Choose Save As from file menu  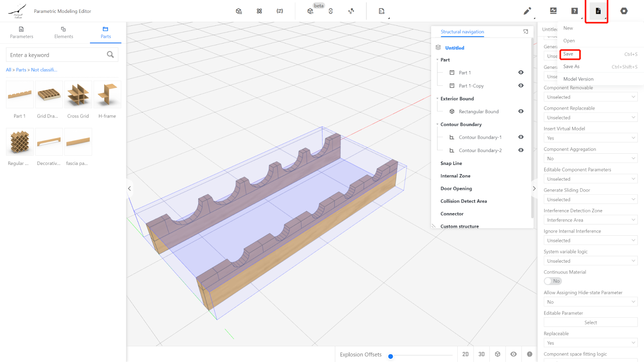(x=571, y=66)
